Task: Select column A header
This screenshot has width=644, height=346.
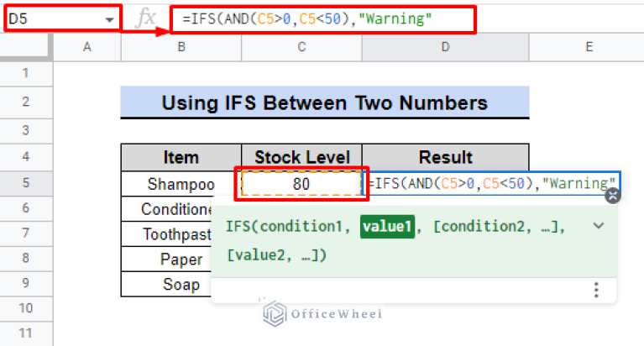Action: (x=86, y=48)
